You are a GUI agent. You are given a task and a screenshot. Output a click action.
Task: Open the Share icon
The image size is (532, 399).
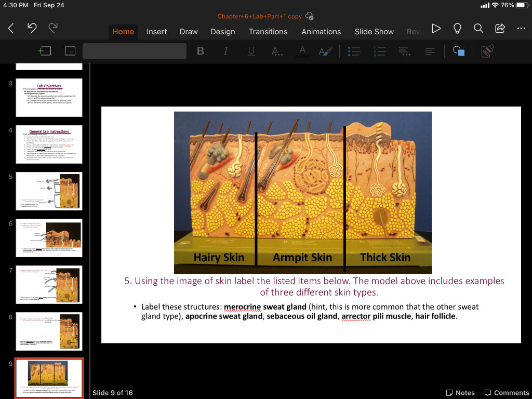pyautogui.click(x=500, y=29)
